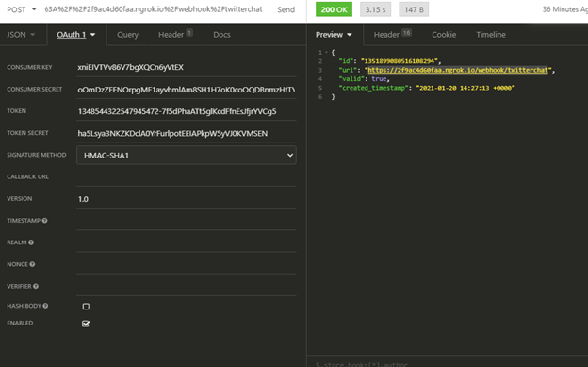This screenshot has width=588, height=367.
Task: Open the Hash Body help icon
Action: click(45, 306)
